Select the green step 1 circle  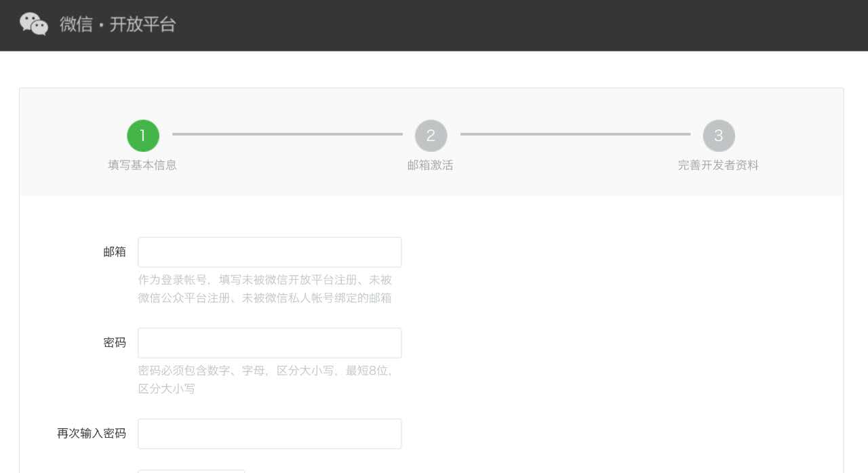(143, 136)
